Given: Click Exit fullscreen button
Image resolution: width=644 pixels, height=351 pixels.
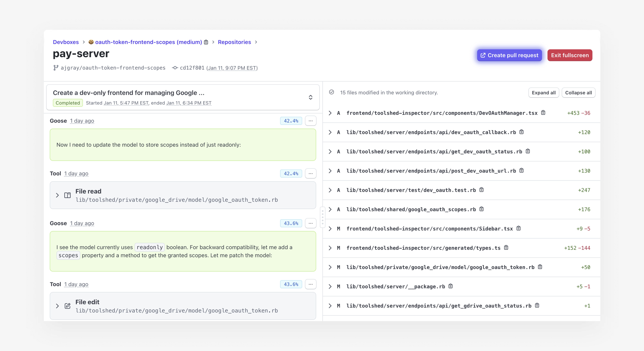Looking at the screenshot, I should pos(570,55).
